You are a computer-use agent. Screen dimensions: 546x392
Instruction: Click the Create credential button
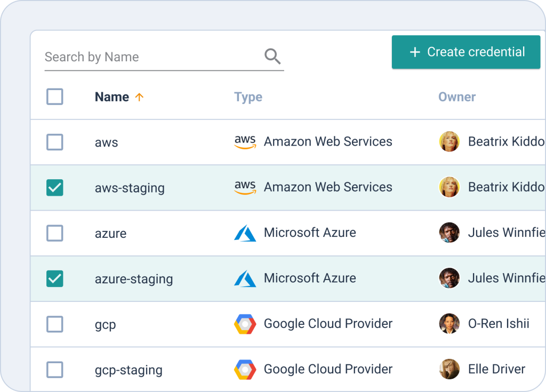pyautogui.click(x=466, y=52)
